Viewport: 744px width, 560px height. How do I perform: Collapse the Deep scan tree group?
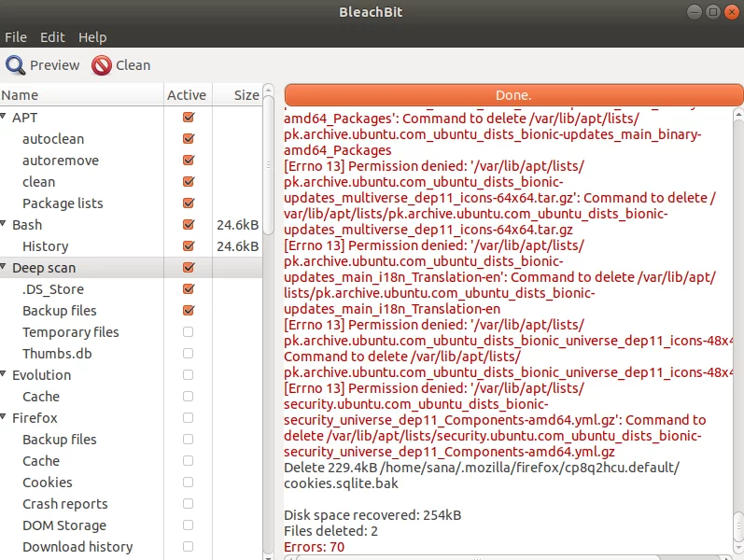point(4,267)
